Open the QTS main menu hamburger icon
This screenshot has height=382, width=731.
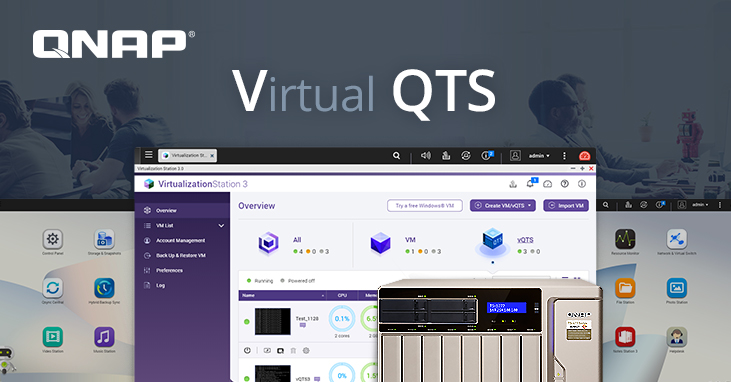[x=148, y=154]
